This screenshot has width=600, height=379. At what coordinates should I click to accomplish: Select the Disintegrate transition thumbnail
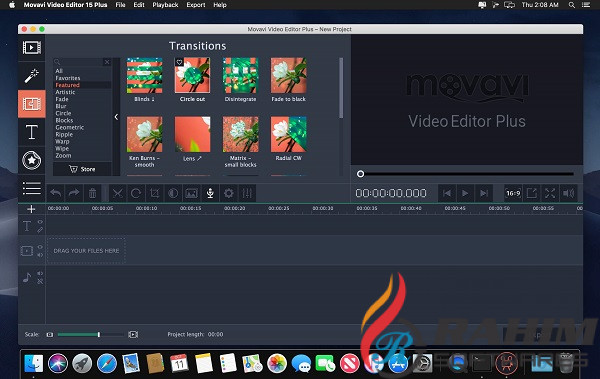tap(240, 75)
